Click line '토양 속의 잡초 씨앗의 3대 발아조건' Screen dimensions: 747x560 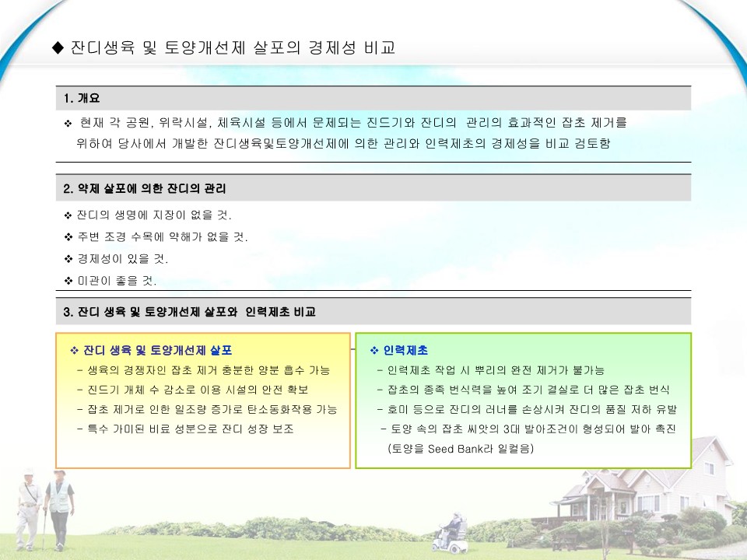(x=533, y=429)
